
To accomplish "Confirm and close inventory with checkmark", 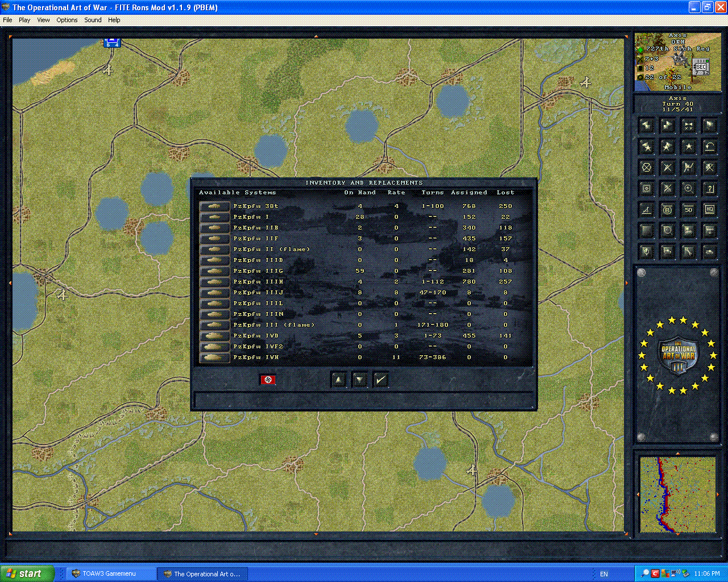I will (380, 380).
